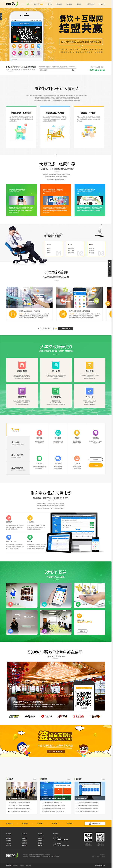Open the 2大实用场景 tab
Image resolution: width=113 pixels, height=868 pixels.
[x=17, y=468]
